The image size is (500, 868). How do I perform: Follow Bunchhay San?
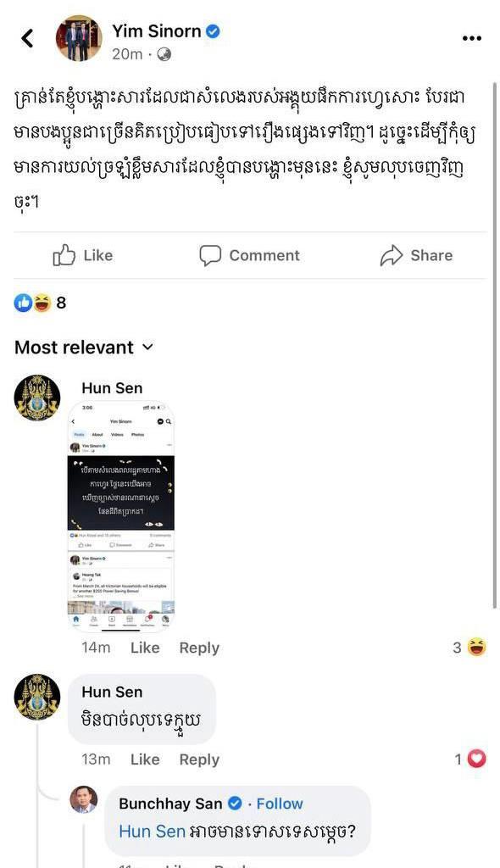tap(280, 804)
